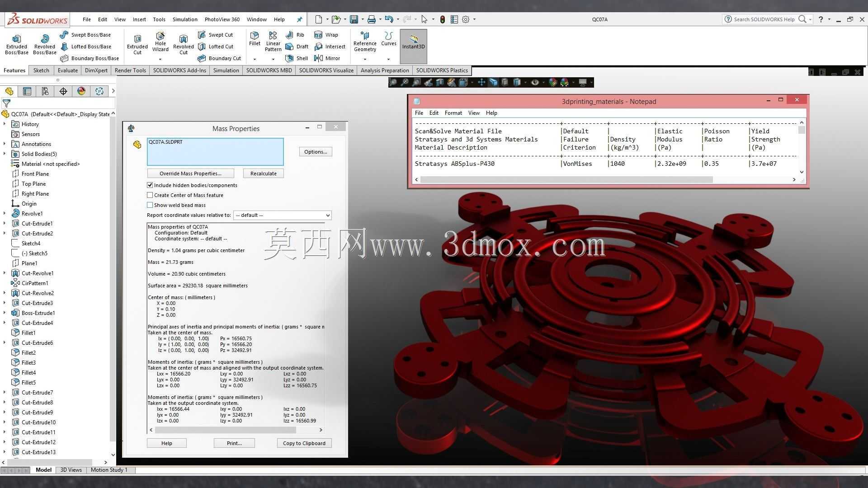Open the ConfigurationManager tab icon
Image resolution: width=868 pixels, height=488 pixels.
point(45,91)
